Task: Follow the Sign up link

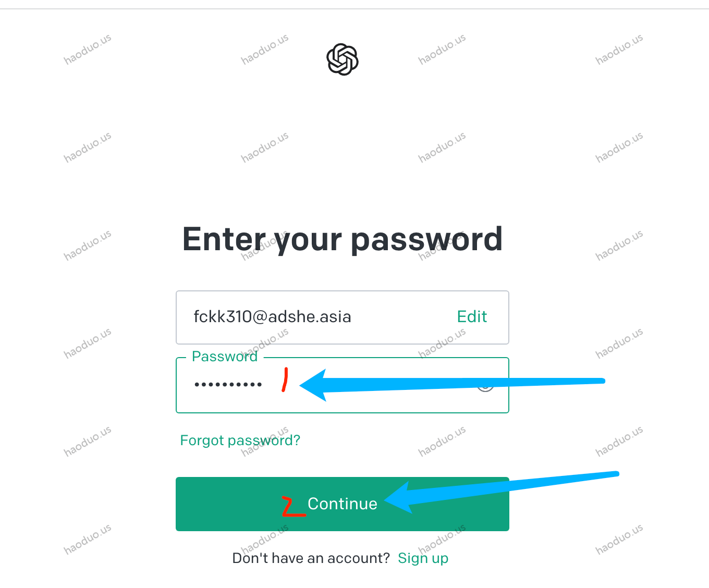Action: tap(423, 558)
